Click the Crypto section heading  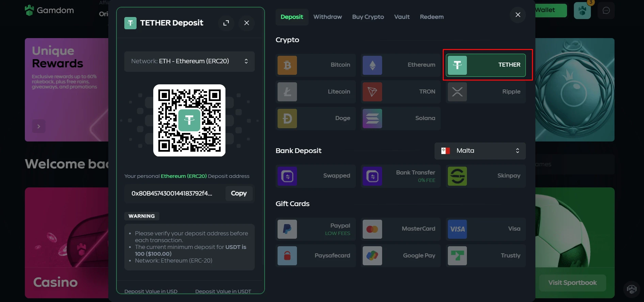click(287, 40)
